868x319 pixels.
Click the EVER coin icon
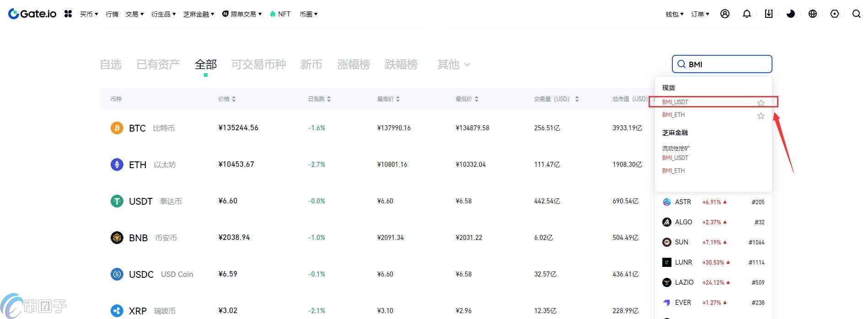(667, 303)
